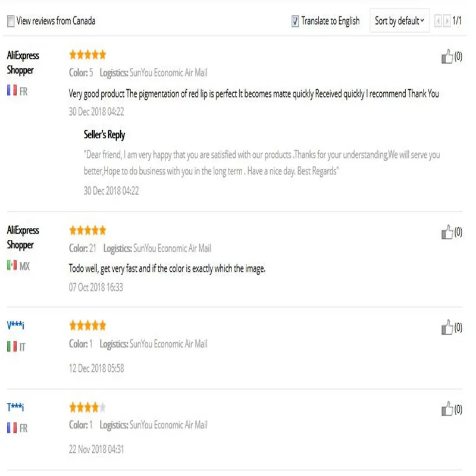This screenshot has height=476, width=476.
Task: Give thumbs-up to V***i's review
Action: (447, 327)
